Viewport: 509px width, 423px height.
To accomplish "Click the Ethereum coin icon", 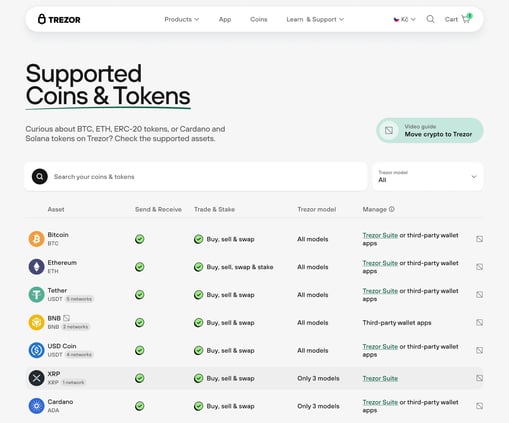I will coord(36,267).
